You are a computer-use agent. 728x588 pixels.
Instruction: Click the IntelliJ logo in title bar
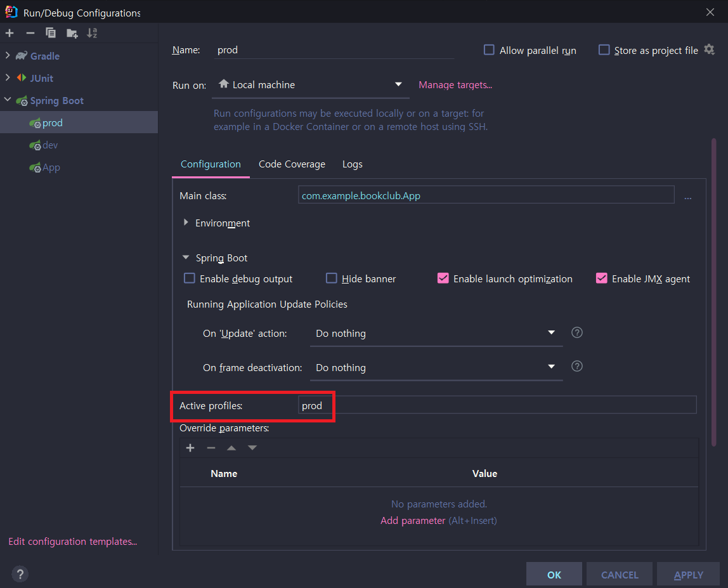11,12
